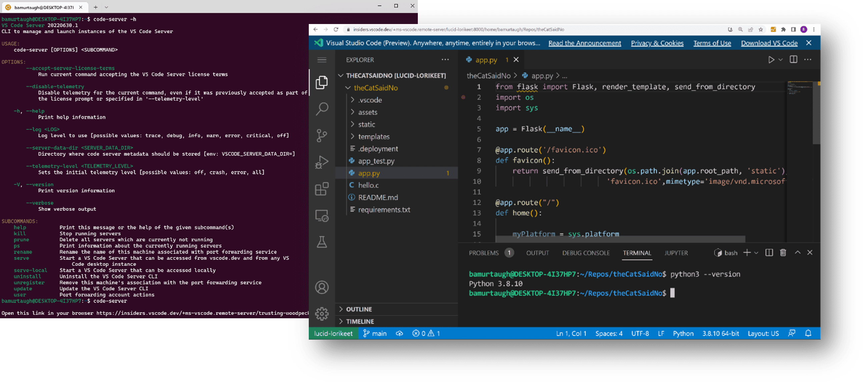The width and height of the screenshot is (868, 387).
Task: Split the editor right
Action: (794, 60)
